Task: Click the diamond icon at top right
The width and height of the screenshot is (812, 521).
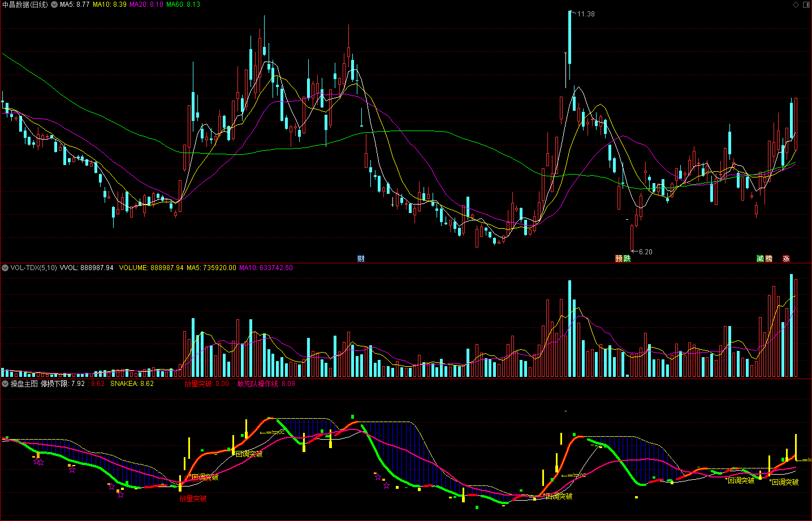Action: click(x=796, y=5)
